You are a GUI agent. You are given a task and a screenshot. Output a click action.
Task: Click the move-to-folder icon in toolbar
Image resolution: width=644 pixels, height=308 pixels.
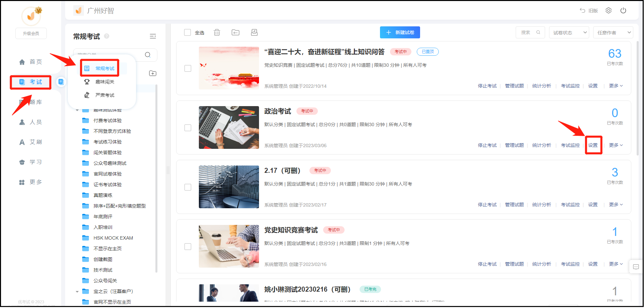pyautogui.click(x=236, y=32)
